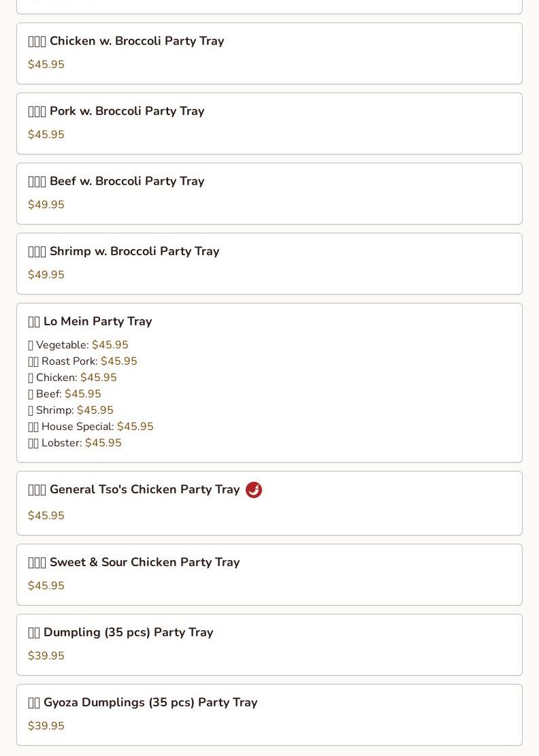The image size is (539, 756).
Task: Choose Beef w. Broccoli Party Tray
Action: pyautogui.click(x=127, y=182)
